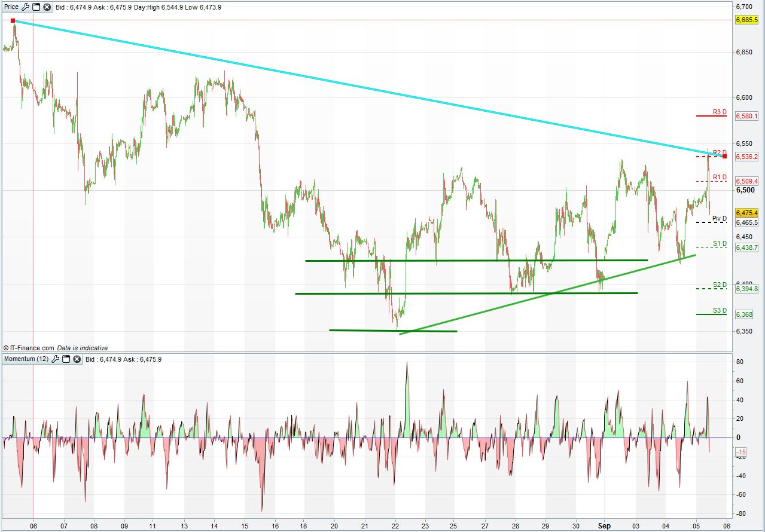The height and width of the screenshot is (532, 765).
Task: Maximize the Price panel window icon
Action: [x=36, y=7]
